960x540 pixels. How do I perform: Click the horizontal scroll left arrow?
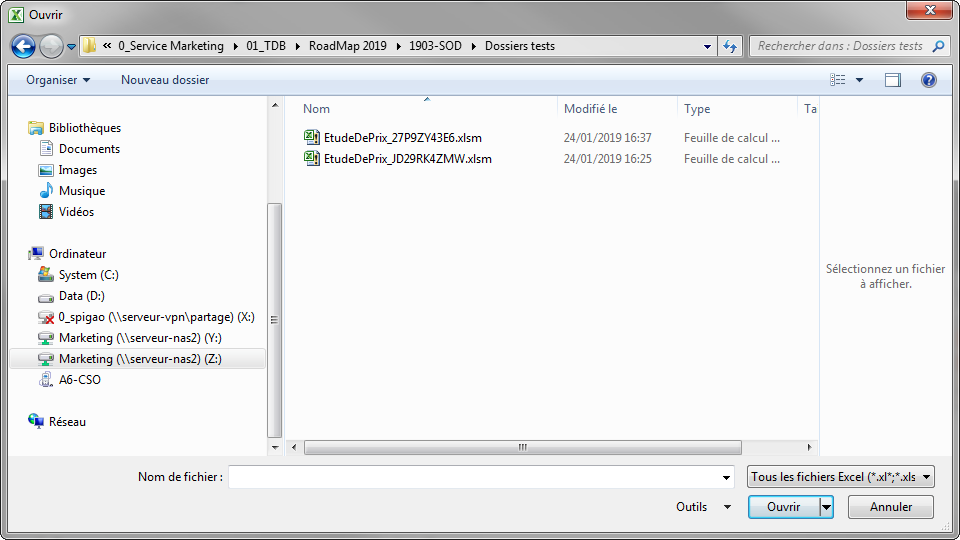tap(294, 448)
